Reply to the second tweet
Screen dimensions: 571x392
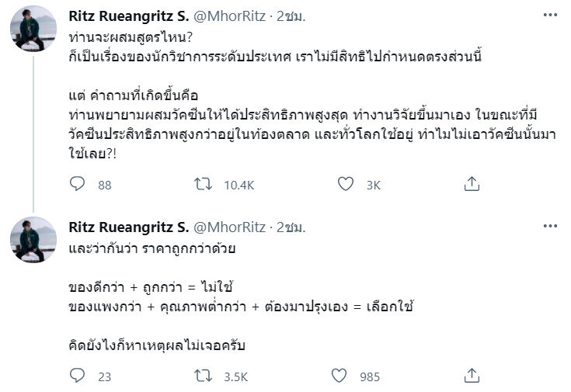click(77, 376)
